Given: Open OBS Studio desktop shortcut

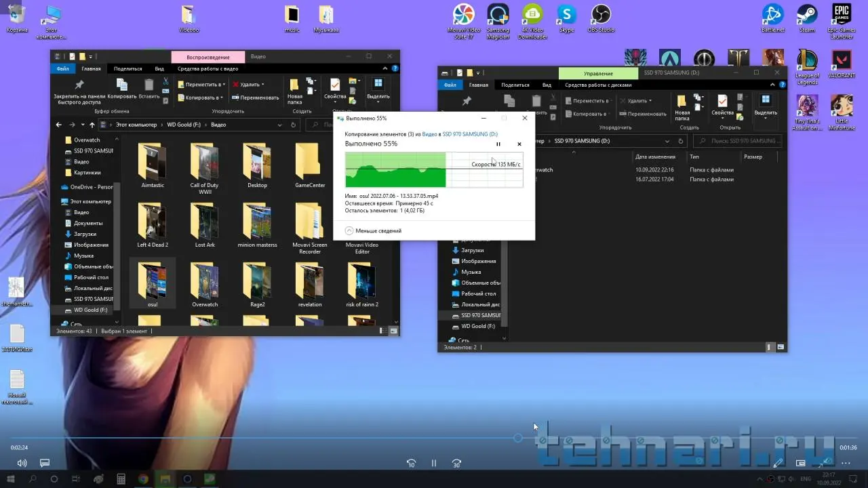Looking at the screenshot, I should (x=601, y=19).
